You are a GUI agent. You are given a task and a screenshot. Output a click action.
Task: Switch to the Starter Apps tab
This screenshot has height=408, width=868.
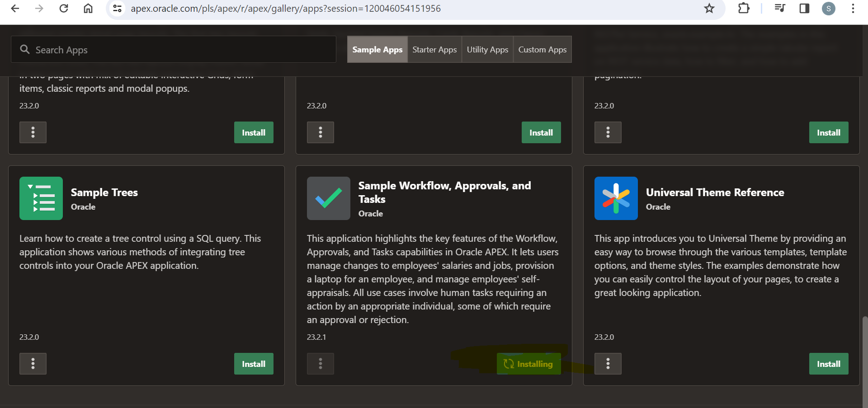[x=434, y=49]
